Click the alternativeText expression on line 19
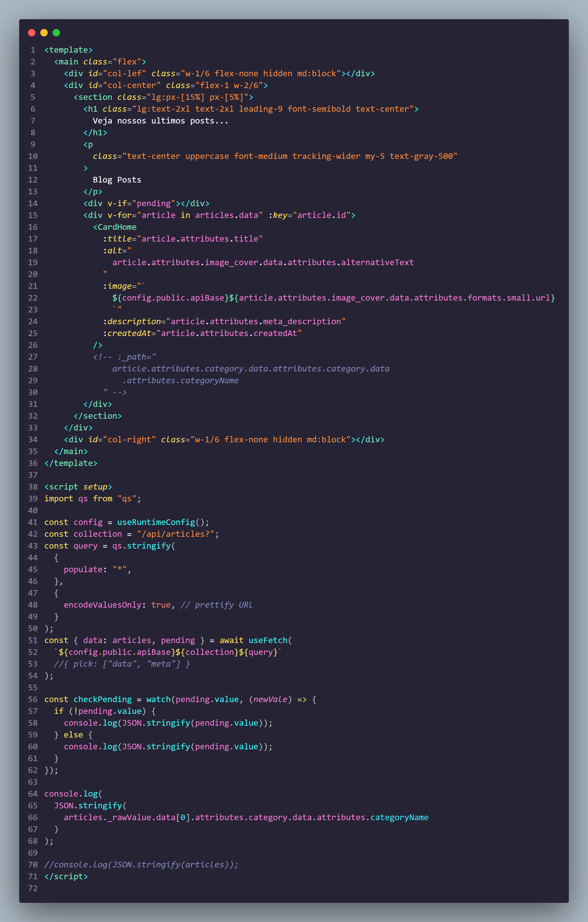 coord(263,263)
